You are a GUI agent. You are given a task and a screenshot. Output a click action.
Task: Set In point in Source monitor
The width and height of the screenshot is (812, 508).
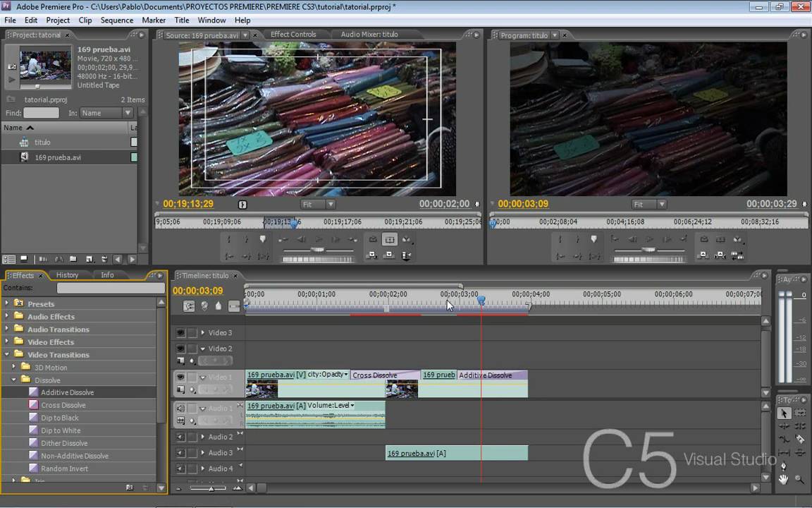(x=229, y=239)
